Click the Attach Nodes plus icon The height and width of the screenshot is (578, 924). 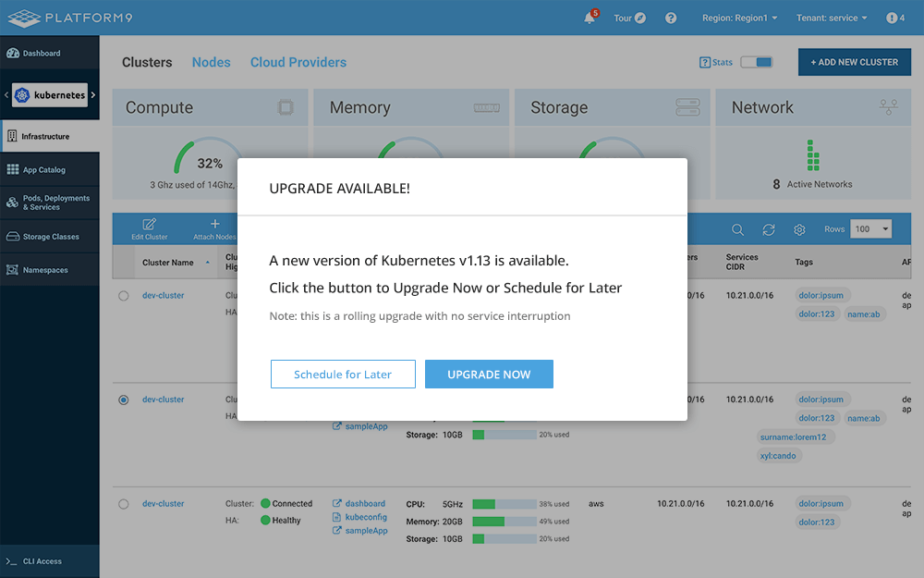click(213, 225)
